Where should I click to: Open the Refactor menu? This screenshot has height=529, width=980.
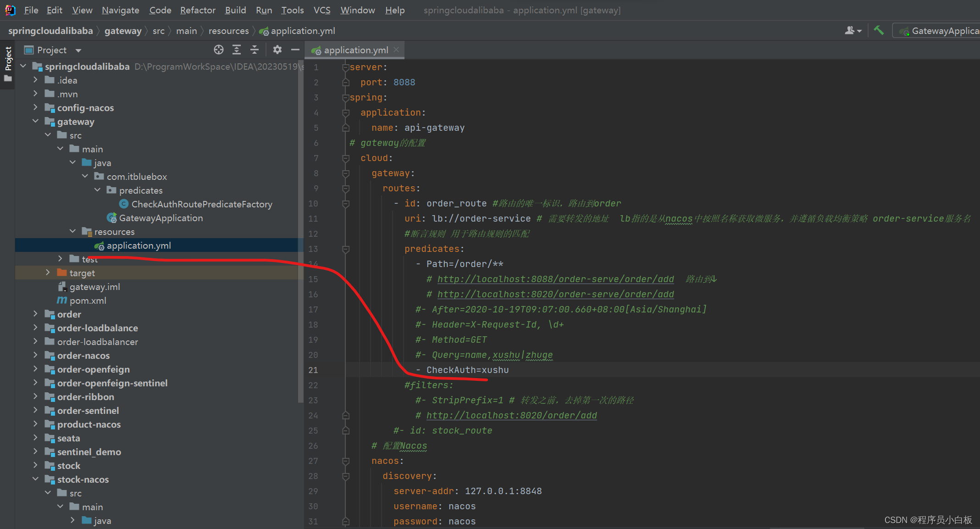pyautogui.click(x=197, y=10)
